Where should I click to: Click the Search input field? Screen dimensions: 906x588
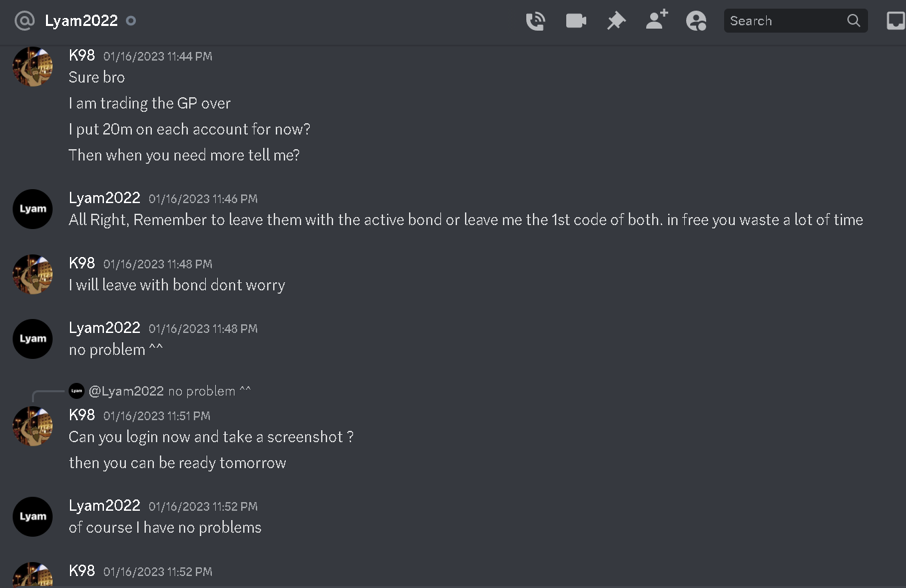795,21
